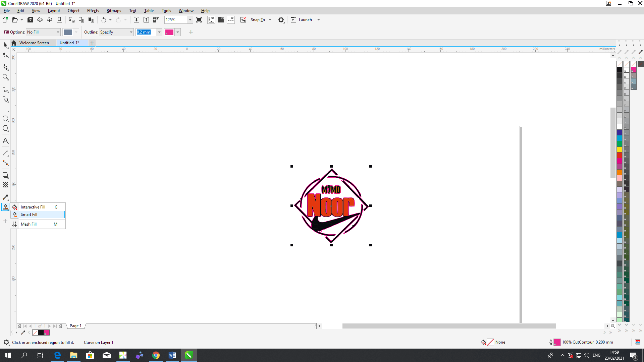Screen dimensions: 644x362
Task: Click the outline pink color swatch
Action: click(169, 32)
